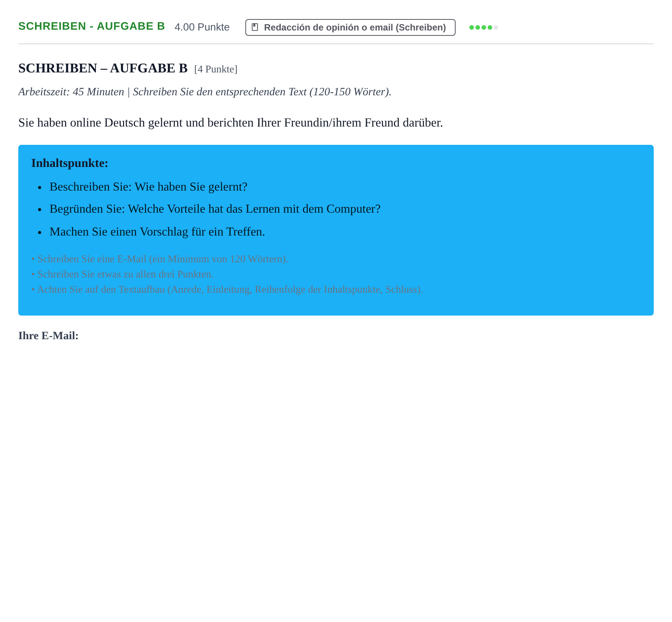Click the green difficulty dots indicator
The height and width of the screenshot is (622, 672).
point(483,27)
